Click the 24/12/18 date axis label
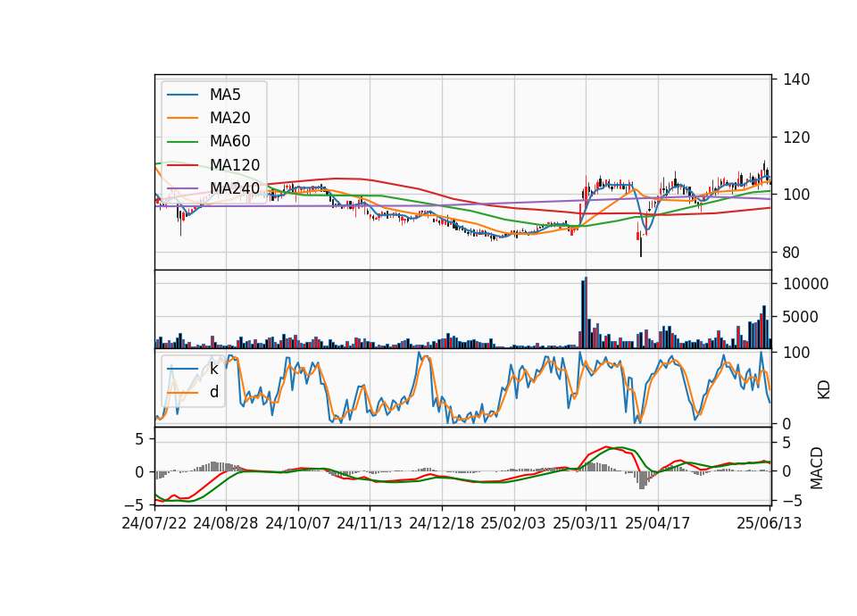The width and height of the screenshot is (857, 616). pos(442,523)
